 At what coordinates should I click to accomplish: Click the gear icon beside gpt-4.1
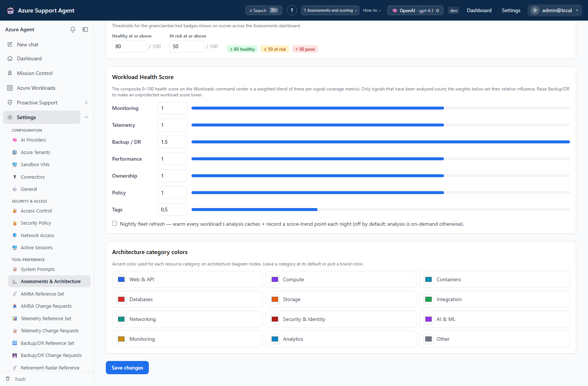click(438, 11)
